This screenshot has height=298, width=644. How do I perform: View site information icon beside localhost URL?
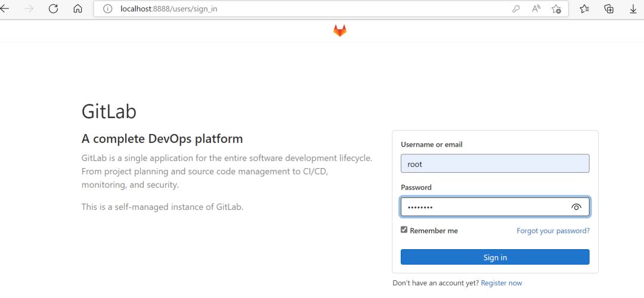(108, 9)
